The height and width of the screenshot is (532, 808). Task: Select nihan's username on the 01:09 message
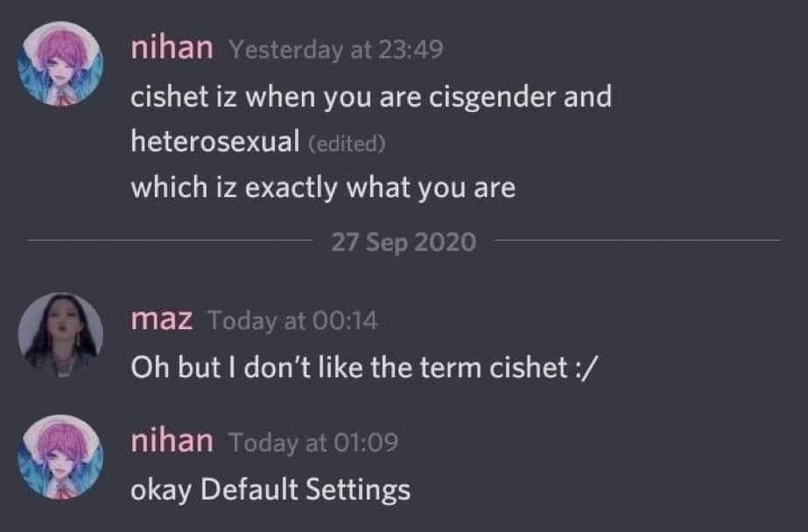(x=172, y=442)
